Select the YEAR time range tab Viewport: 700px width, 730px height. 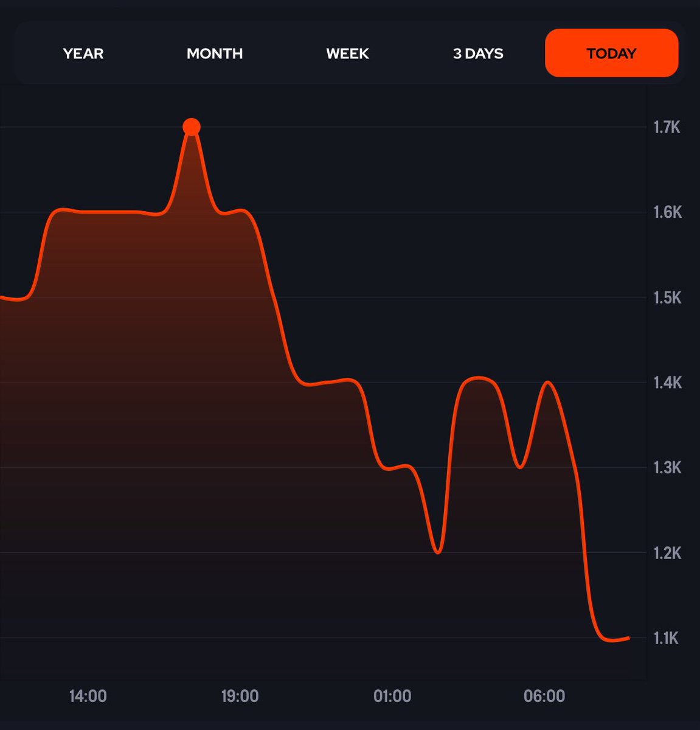[83, 54]
